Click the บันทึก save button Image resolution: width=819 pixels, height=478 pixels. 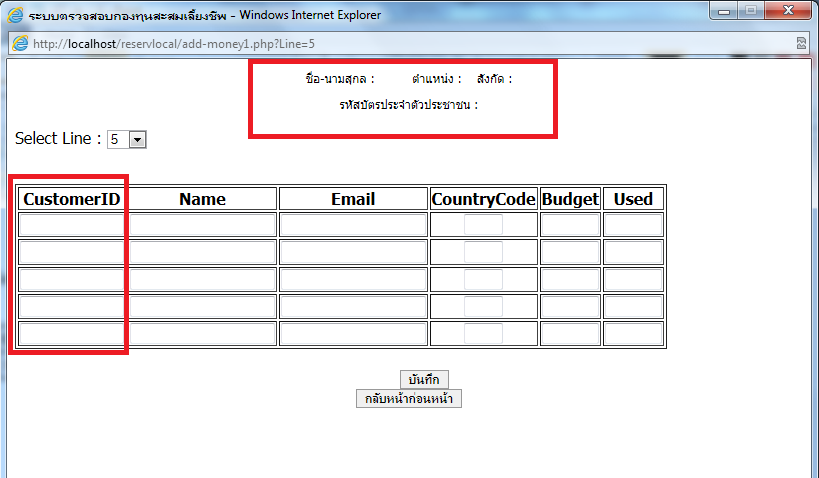[x=424, y=380]
